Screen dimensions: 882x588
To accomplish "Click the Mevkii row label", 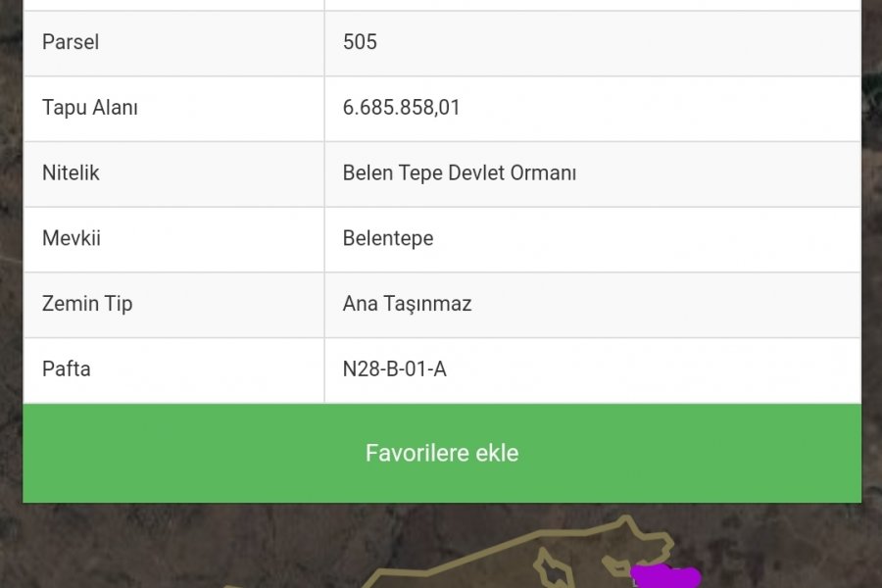I will pos(72,238).
